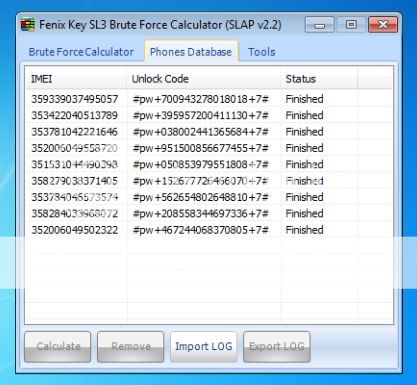
Task: Sort by the IMEI column header
Action: 76,79
